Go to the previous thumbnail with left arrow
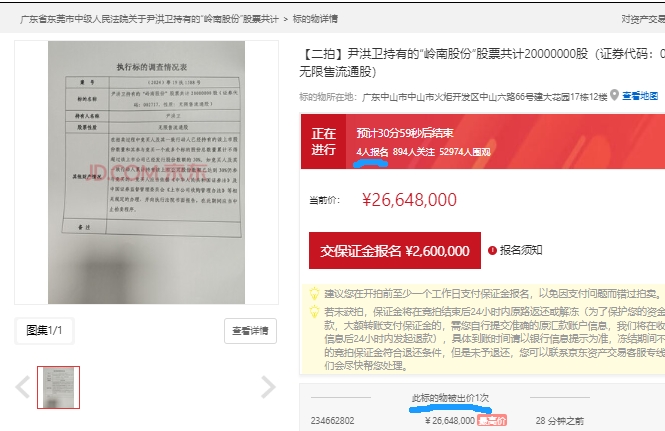This screenshot has width=665, height=431. point(22,387)
